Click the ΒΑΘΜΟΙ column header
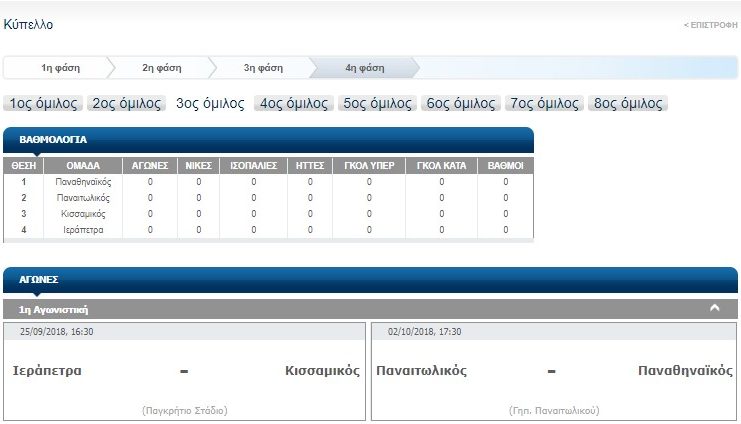Viewport: 741px width, 424px height. [x=505, y=166]
